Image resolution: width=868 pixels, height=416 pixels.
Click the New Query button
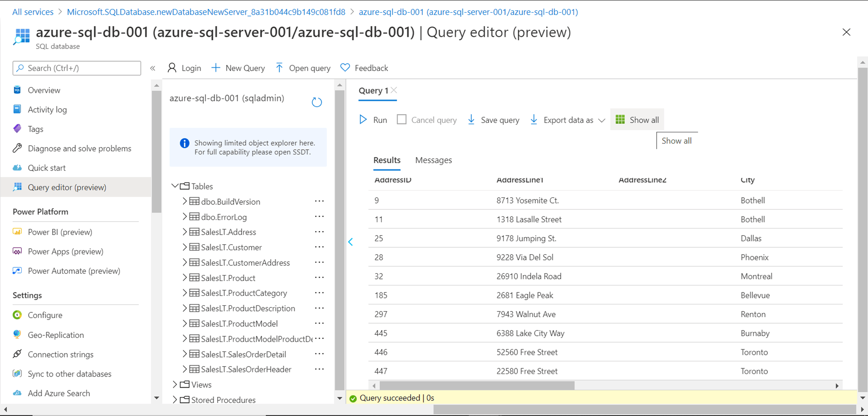[x=238, y=68]
